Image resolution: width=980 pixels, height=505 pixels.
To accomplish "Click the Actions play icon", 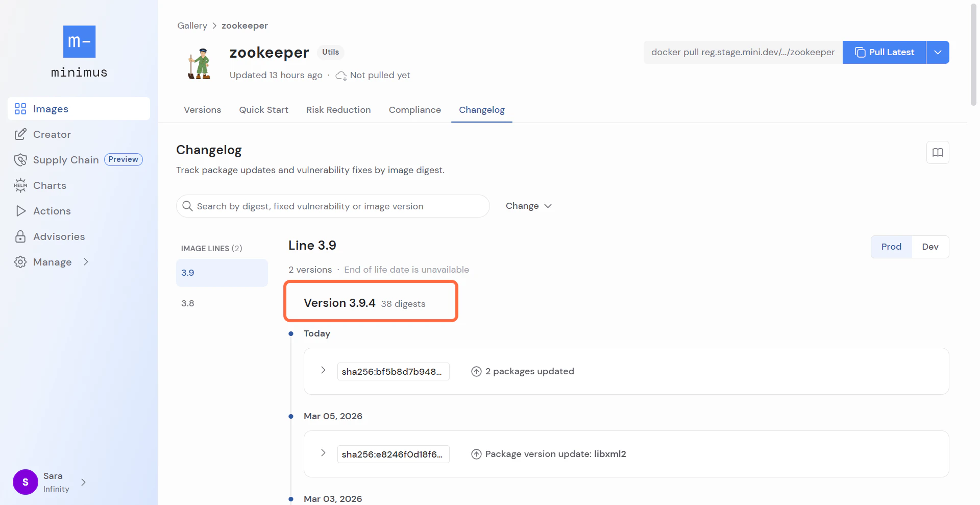I will 20,211.
